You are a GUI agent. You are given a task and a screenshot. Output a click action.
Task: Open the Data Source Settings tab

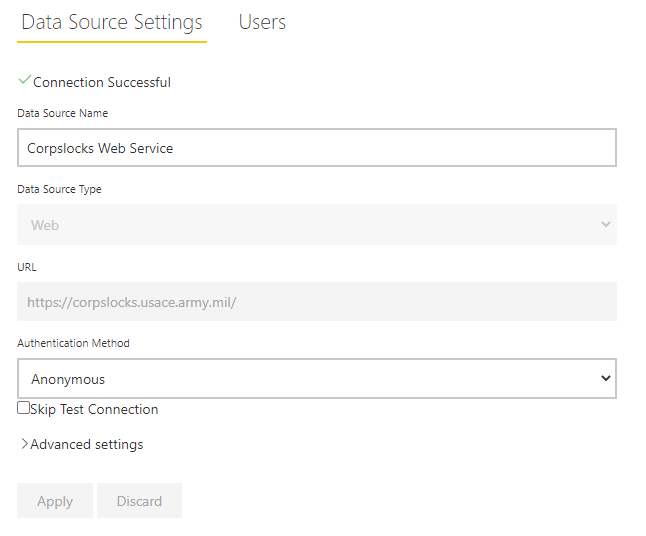coord(112,22)
